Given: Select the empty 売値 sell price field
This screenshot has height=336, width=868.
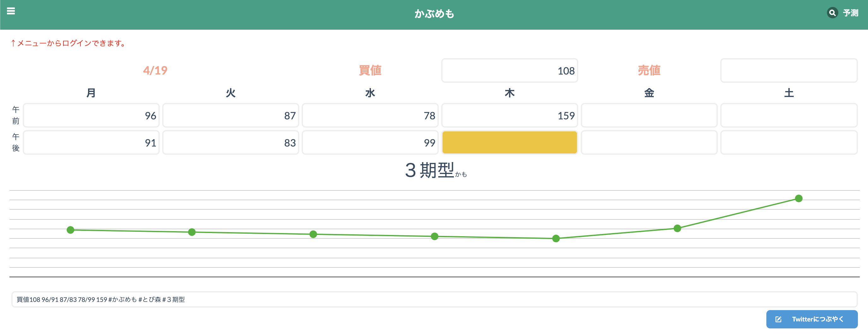Looking at the screenshot, I should click(788, 70).
